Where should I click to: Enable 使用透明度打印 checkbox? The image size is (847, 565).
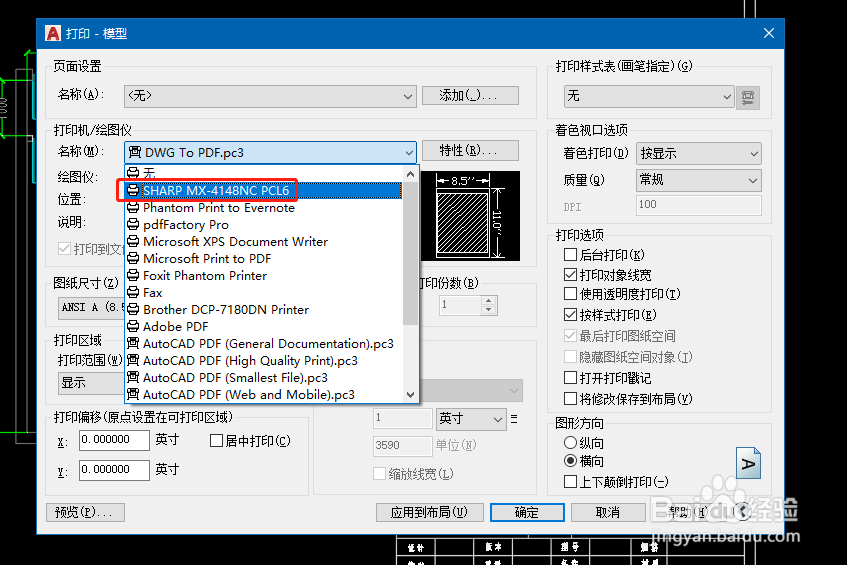(570, 294)
